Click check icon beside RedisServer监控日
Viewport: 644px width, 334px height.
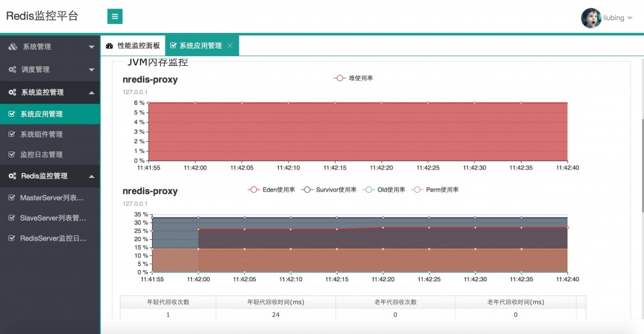click(x=12, y=238)
